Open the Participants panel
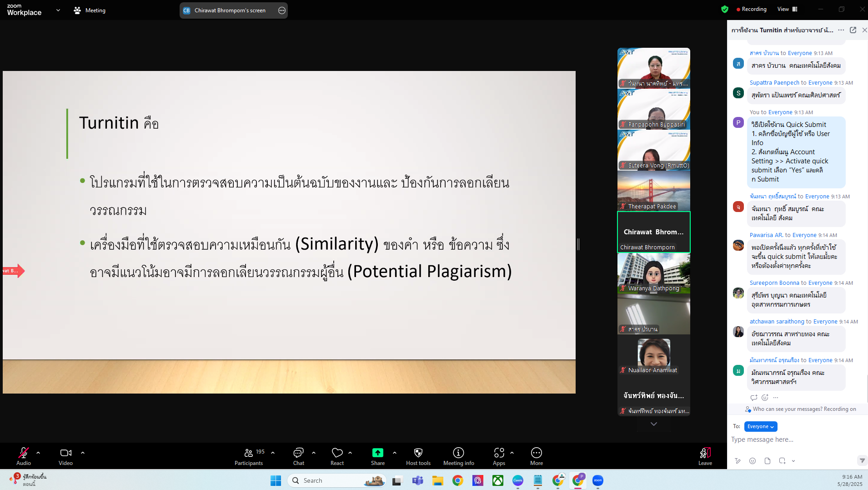The image size is (868, 490). point(249,456)
